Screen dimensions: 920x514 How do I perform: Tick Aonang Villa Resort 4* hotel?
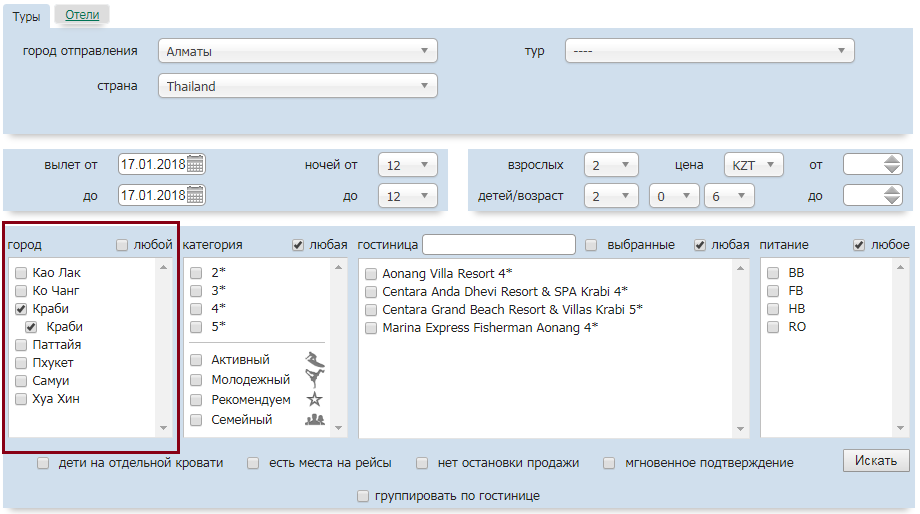click(372, 274)
